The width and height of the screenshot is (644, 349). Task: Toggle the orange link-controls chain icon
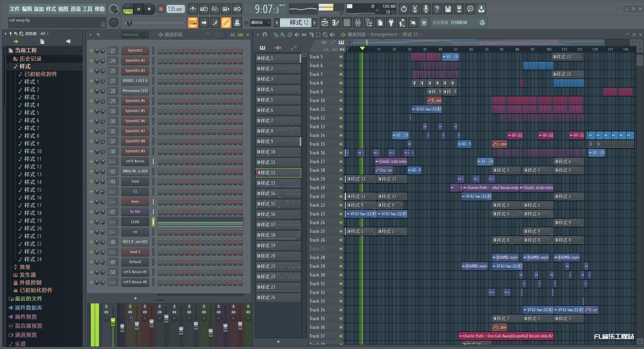coord(226,23)
